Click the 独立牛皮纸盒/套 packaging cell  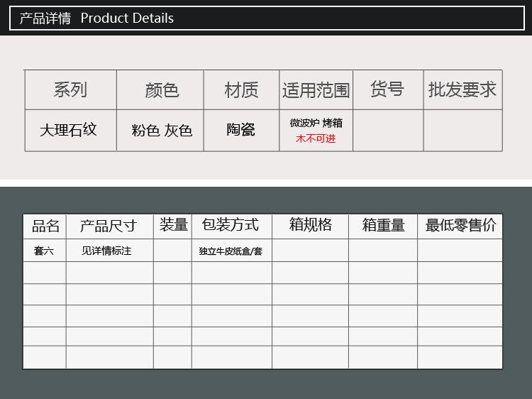click(x=231, y=251)
